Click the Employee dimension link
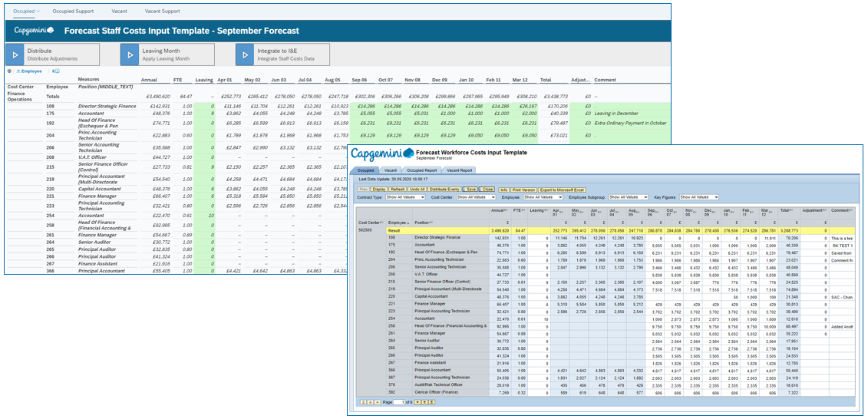 32,71
